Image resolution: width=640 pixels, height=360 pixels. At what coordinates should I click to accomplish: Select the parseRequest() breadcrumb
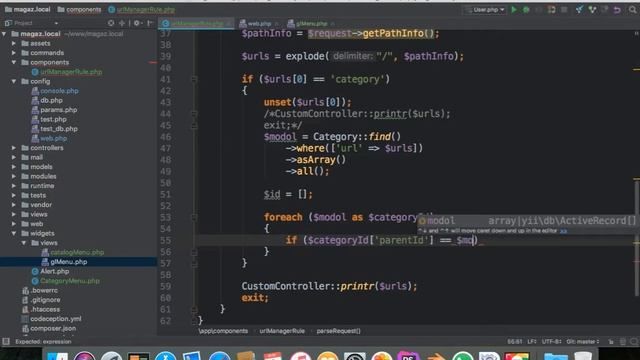click(x=338, y=331)
